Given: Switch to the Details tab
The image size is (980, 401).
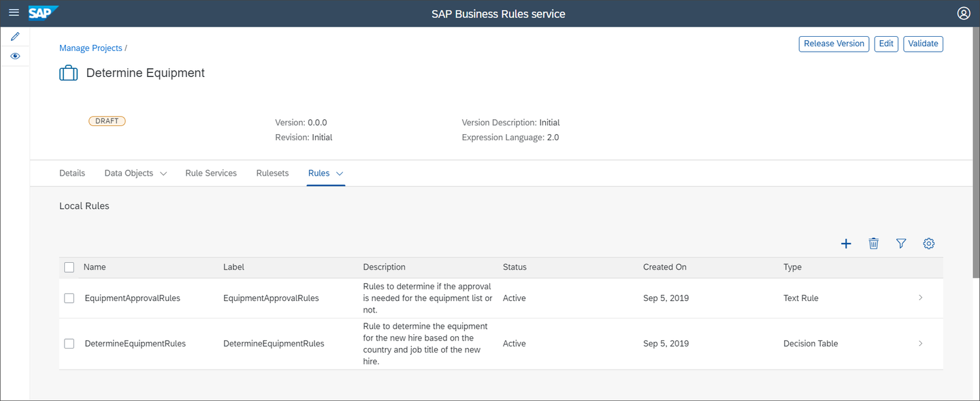Looking at the screenshot, I should click(72, 173).
